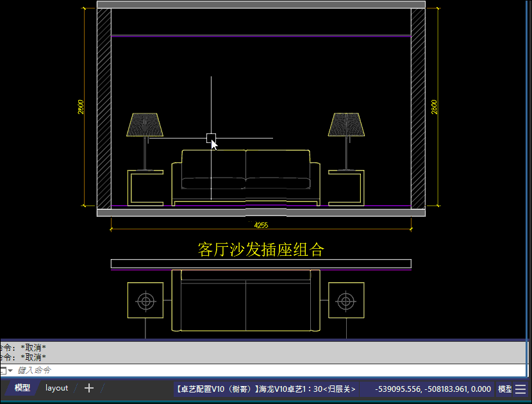Switch to the 模型 model tab
Image resolution: width=532 pixels, height=404 pixels.
[x=22, y=388]
